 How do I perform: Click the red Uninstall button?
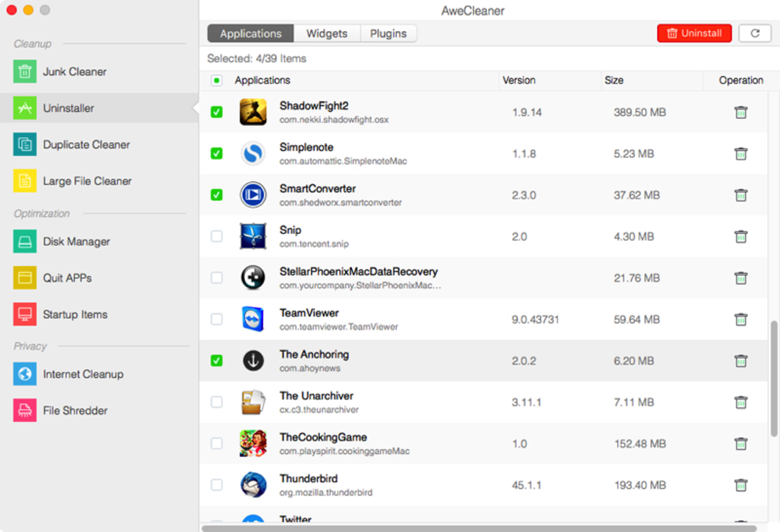694,33
